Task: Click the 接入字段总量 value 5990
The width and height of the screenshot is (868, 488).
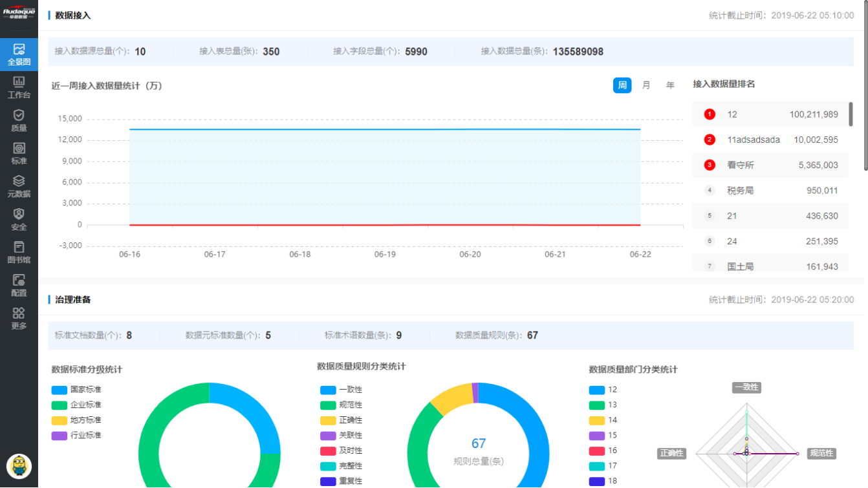Action: pos(416,52)
